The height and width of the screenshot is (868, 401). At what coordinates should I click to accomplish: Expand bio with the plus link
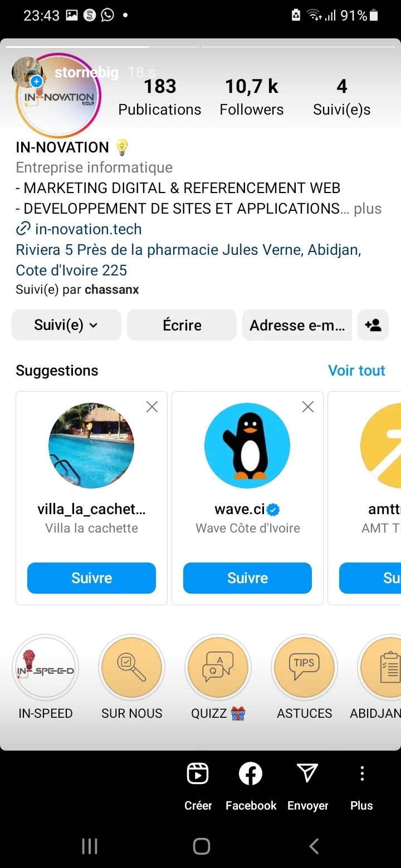[368, 209]
